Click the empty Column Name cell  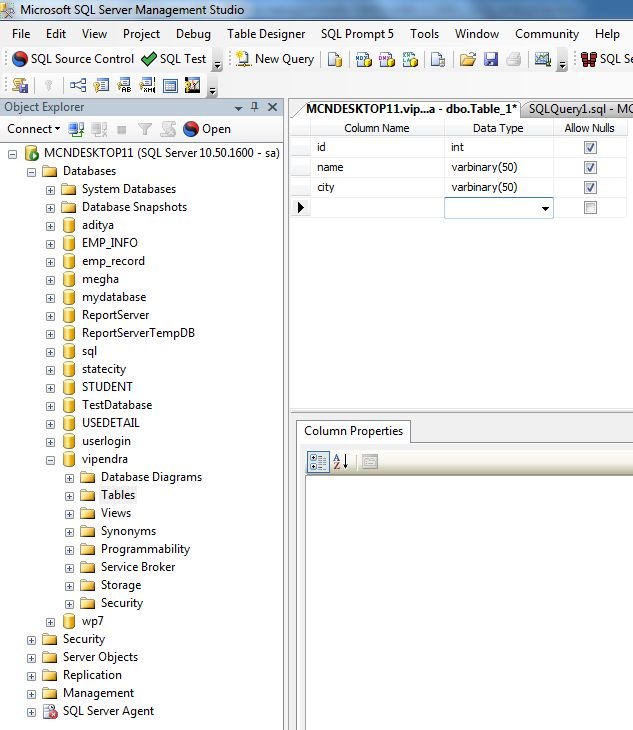tap(377, 208)
